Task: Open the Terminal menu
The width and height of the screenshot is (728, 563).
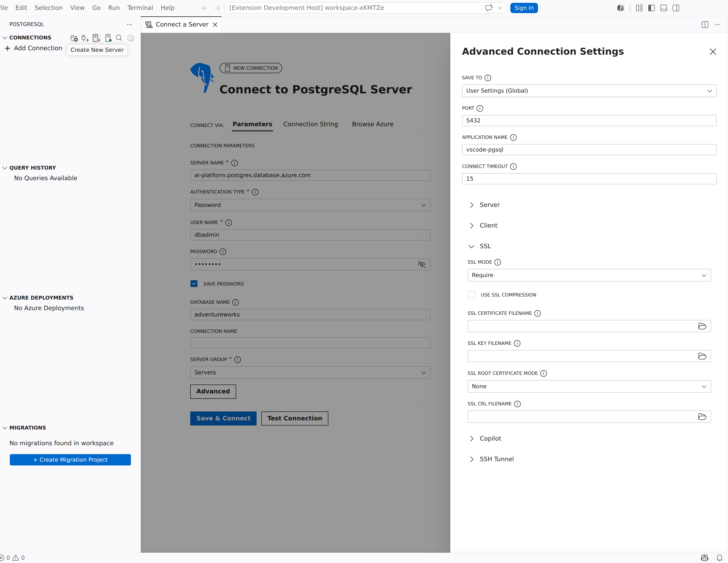Action: click(x=140, y=8)
